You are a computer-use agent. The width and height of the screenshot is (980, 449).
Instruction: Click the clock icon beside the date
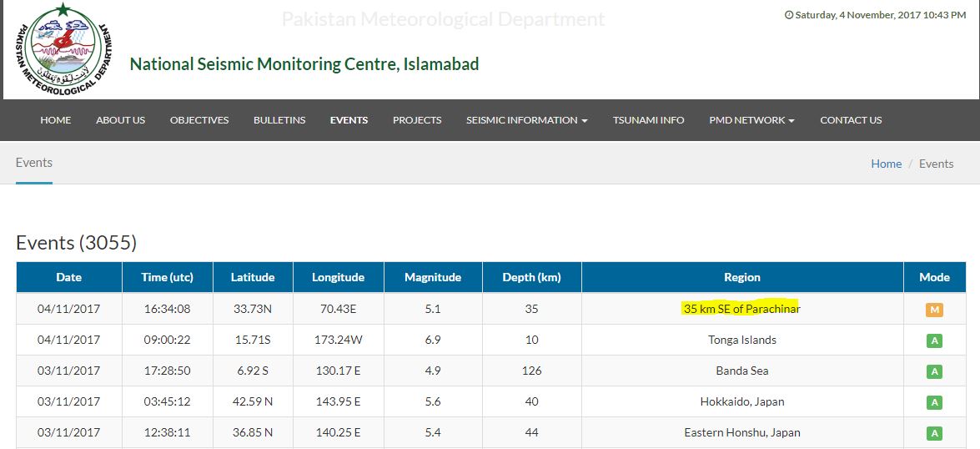789,15
